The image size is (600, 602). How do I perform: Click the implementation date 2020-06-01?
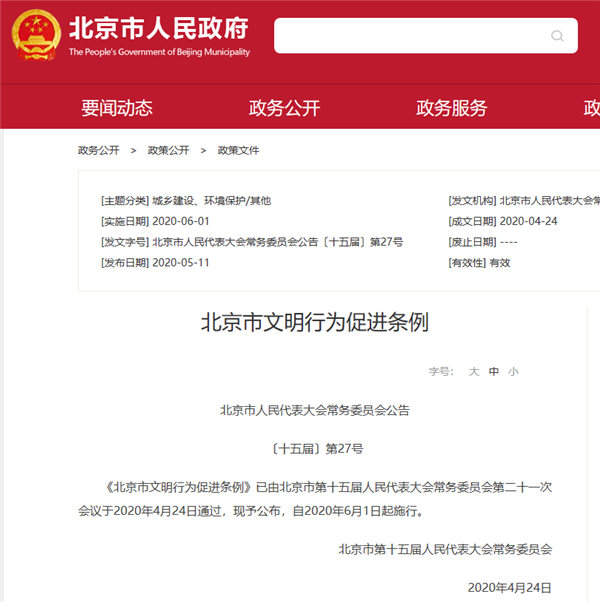pos(181,221)
